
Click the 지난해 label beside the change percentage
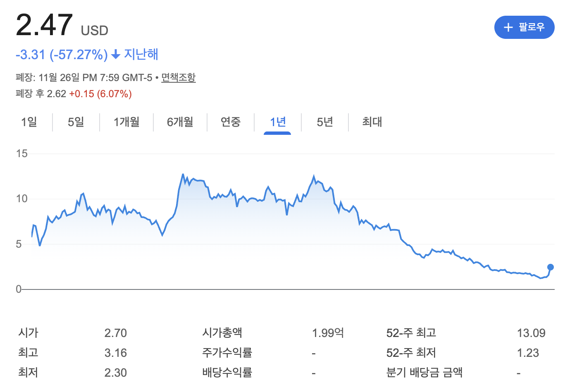tap(141, 54)
